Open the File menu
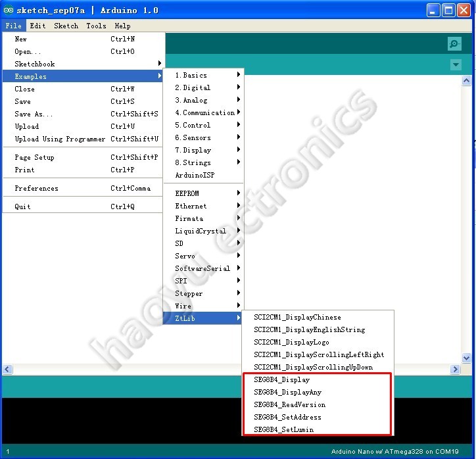The width and height of the screenshot is (476, 459). point(14,26)
